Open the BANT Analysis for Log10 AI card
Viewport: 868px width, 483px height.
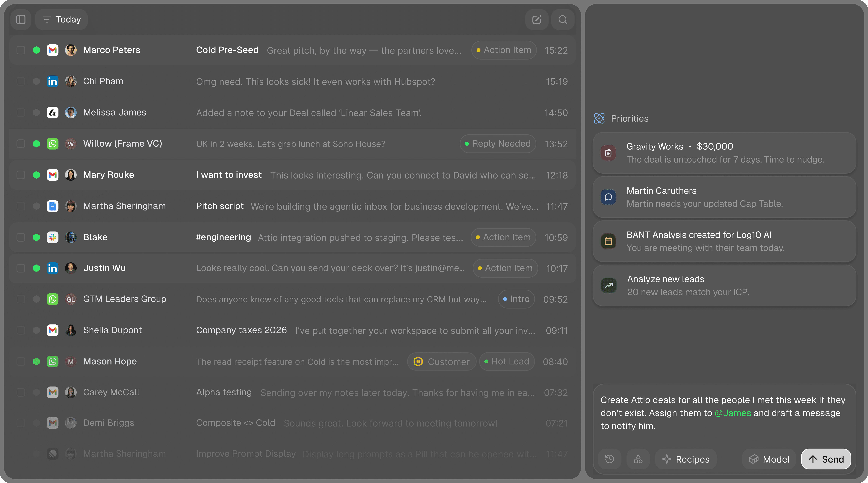724,241
